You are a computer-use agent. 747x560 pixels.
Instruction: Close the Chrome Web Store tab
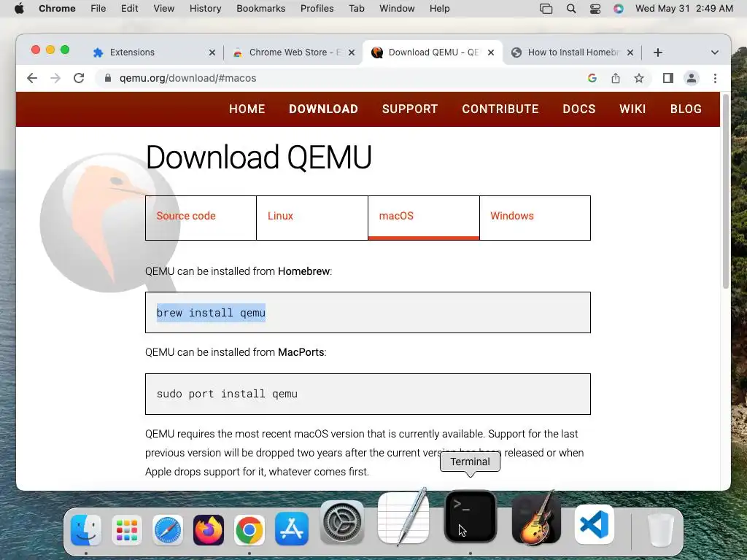pos(352,52)
